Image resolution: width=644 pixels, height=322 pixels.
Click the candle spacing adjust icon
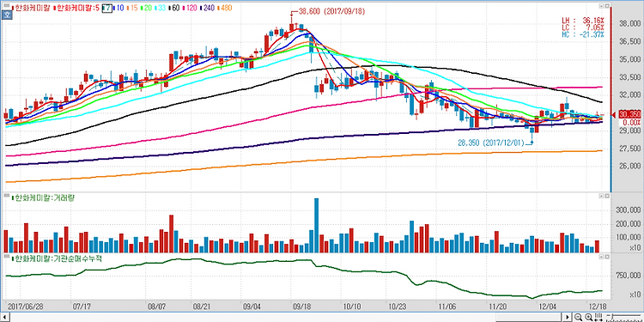[x=598, y=317]
